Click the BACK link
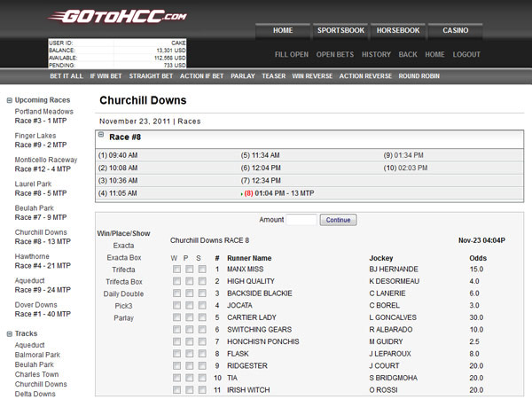The width and height of the screenshot is (532, 399). click(x=408, y=55)
